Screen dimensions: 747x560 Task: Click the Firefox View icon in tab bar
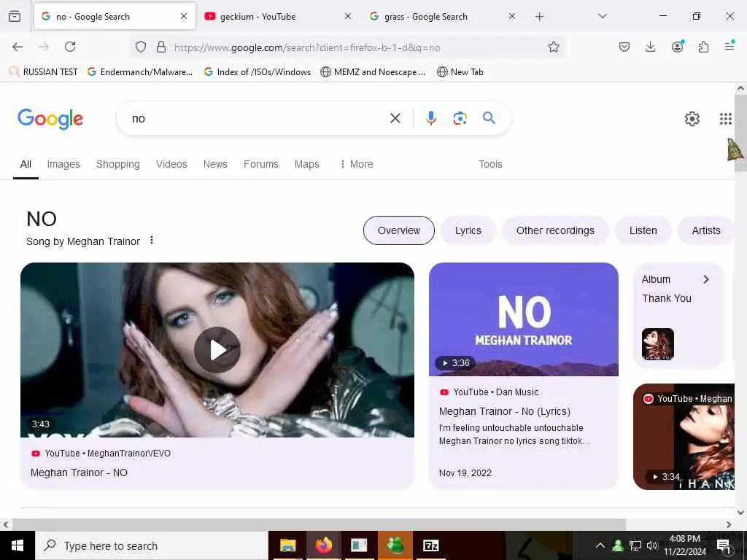pyautogui.click(x=15, y=16)
